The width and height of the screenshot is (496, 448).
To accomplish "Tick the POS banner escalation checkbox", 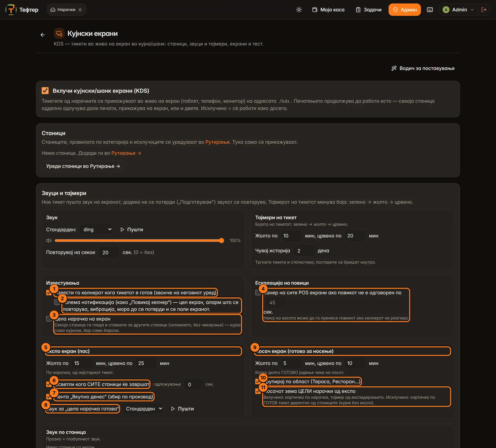I will [x=258, y=292].
